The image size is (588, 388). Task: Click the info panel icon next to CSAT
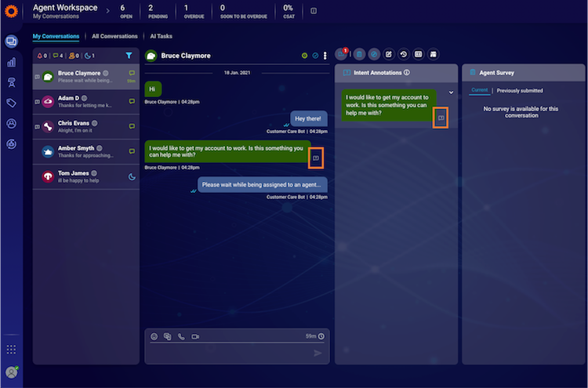pos(314,11)
